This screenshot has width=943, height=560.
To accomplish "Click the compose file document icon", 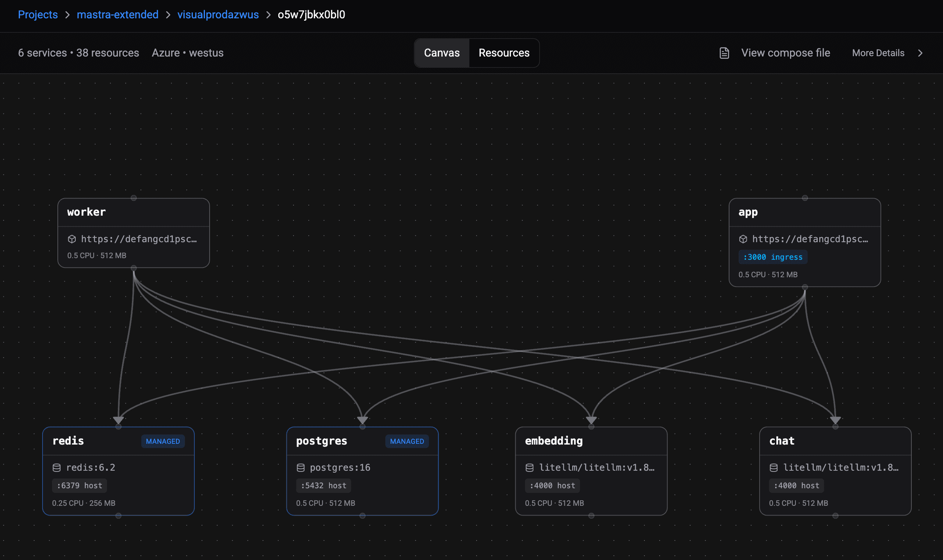I will [724, 53].
